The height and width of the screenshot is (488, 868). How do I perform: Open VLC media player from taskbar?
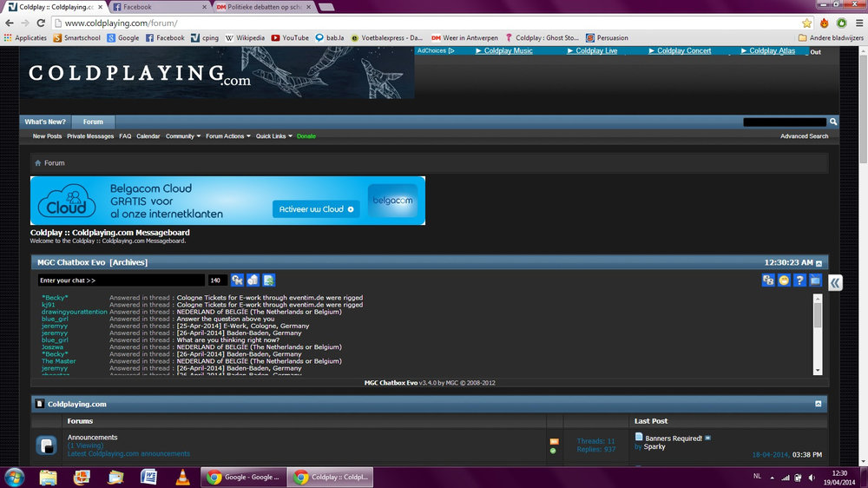pos(182,477)
